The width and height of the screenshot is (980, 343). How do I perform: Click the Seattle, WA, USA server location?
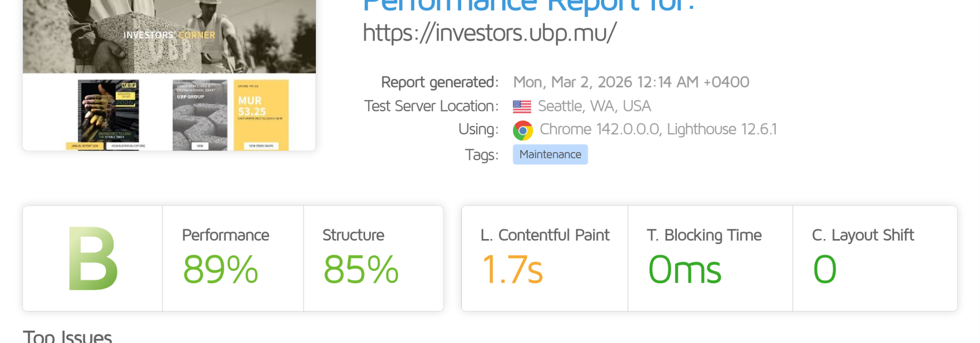click(x=594, y=106)
